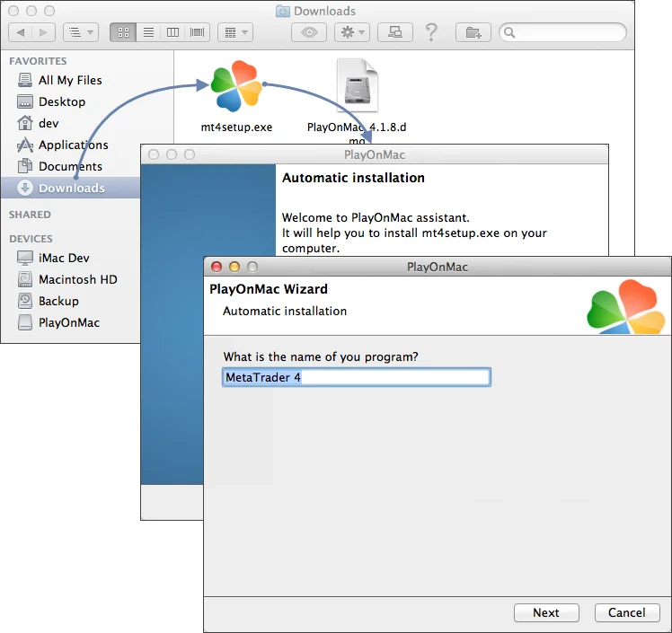Close the PlayOnMac Wizard window
The image size is (672, 633).
pos(217,267)
